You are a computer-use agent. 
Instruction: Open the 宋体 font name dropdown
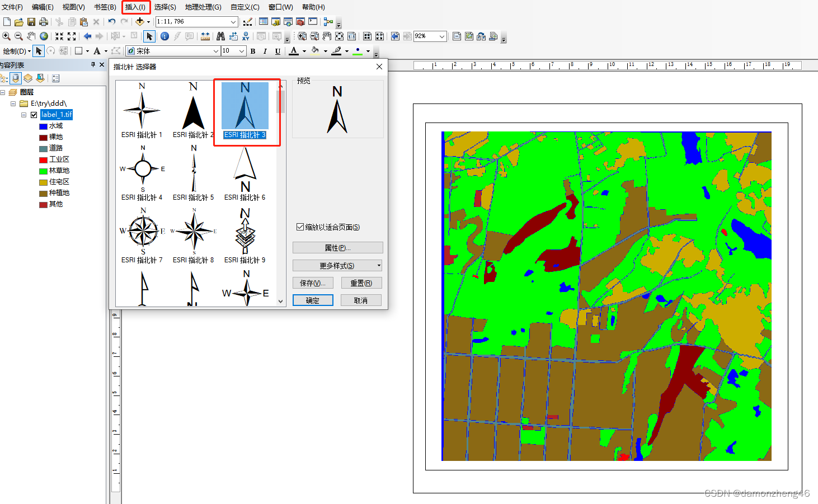click(215, 51)
